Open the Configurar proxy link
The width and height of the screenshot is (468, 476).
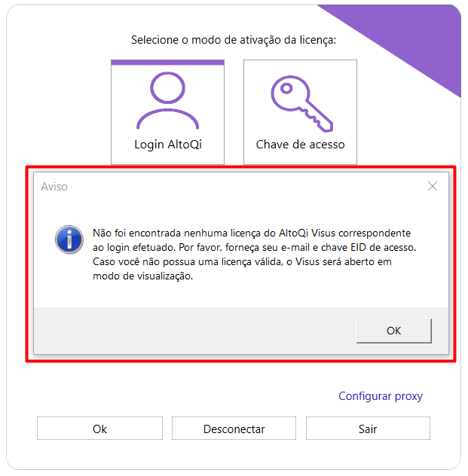pos(381,396)
